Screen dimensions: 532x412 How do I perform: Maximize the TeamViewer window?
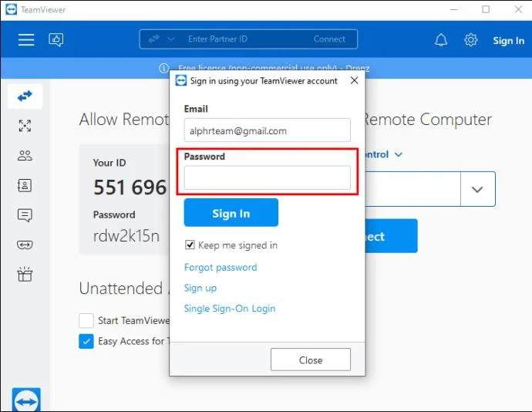tap(486, 9)
